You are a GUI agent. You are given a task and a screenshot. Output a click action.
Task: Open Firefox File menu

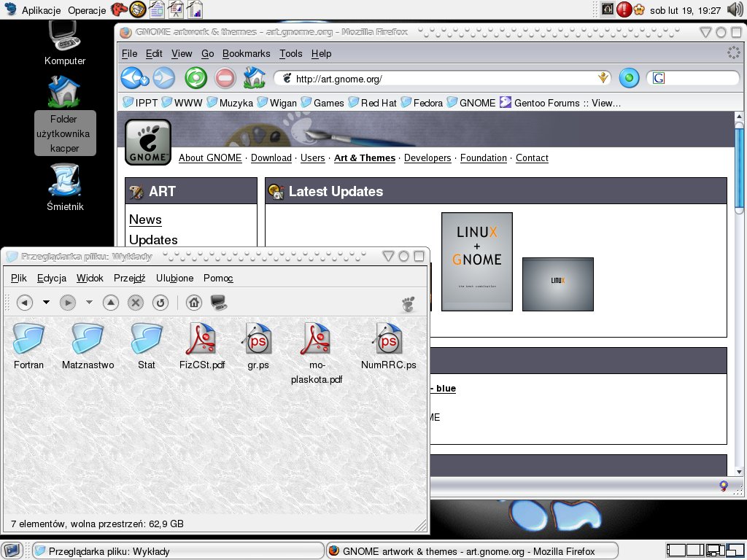130,53
